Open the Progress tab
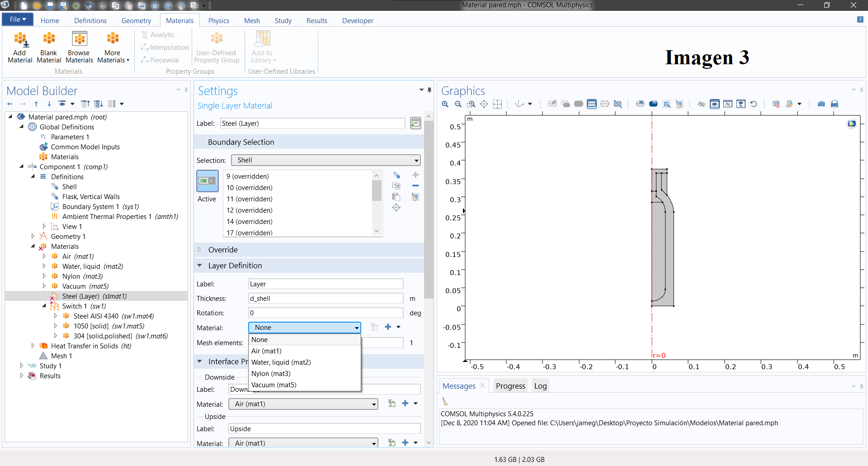The width and height of the screenshot is (868, 466). [x=510, y=386]
